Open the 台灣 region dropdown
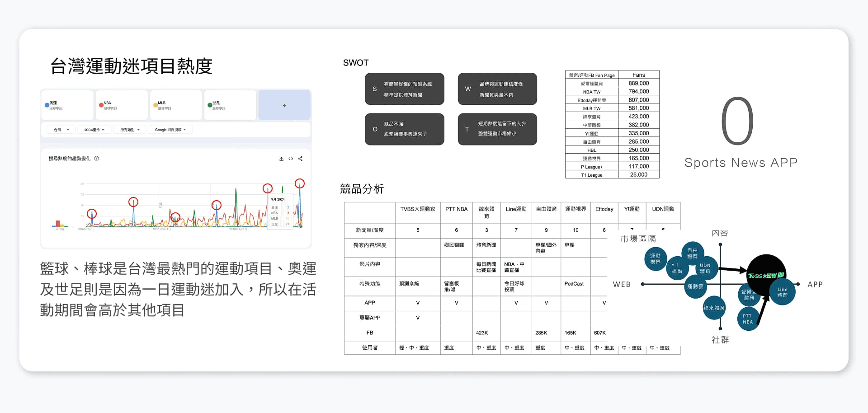Screen dimensions: 868x413 point(61,130)
